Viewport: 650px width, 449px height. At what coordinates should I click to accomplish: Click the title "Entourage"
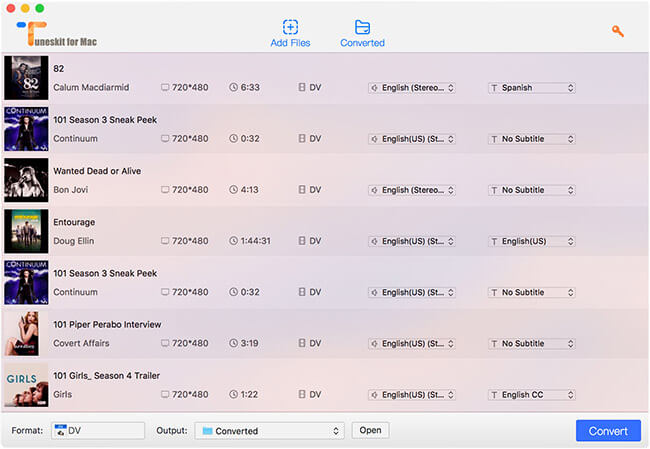click(74, 222)
